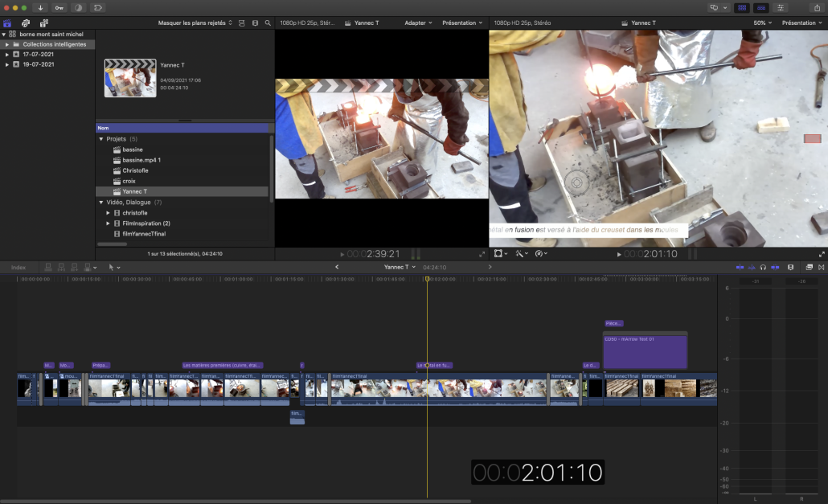This screenshot has height=504, width=828.
Task: Go back in timeline history arrow
Action: [x=337, y=267]
